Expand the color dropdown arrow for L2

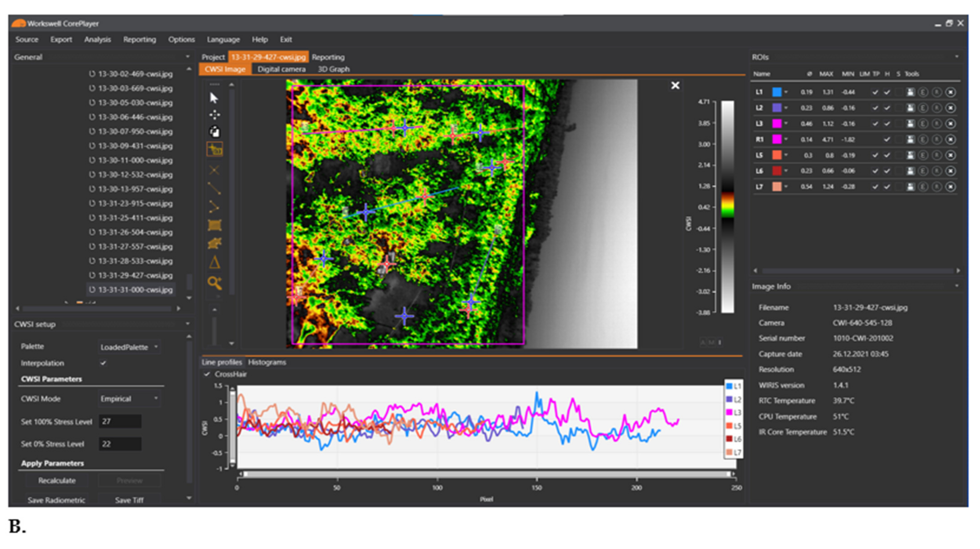click(786, 108)
